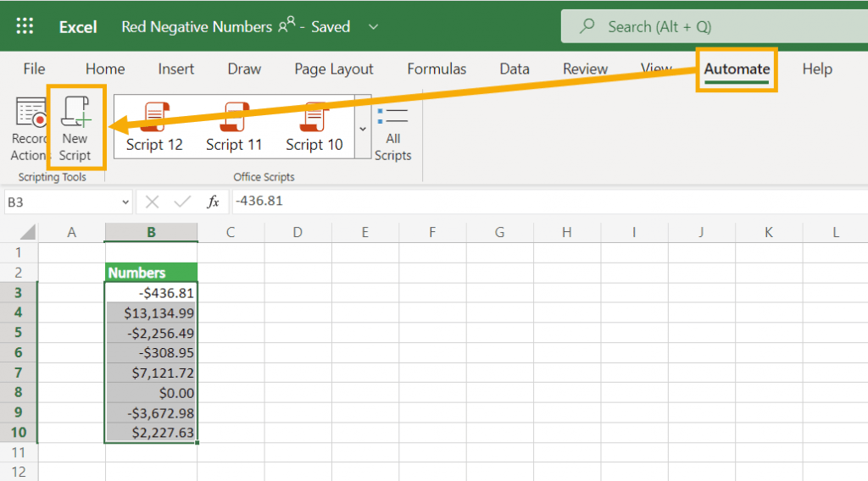Open the Page Layout tab
The height and width of the screenshot is (481, 868).
tap(334, 69)
